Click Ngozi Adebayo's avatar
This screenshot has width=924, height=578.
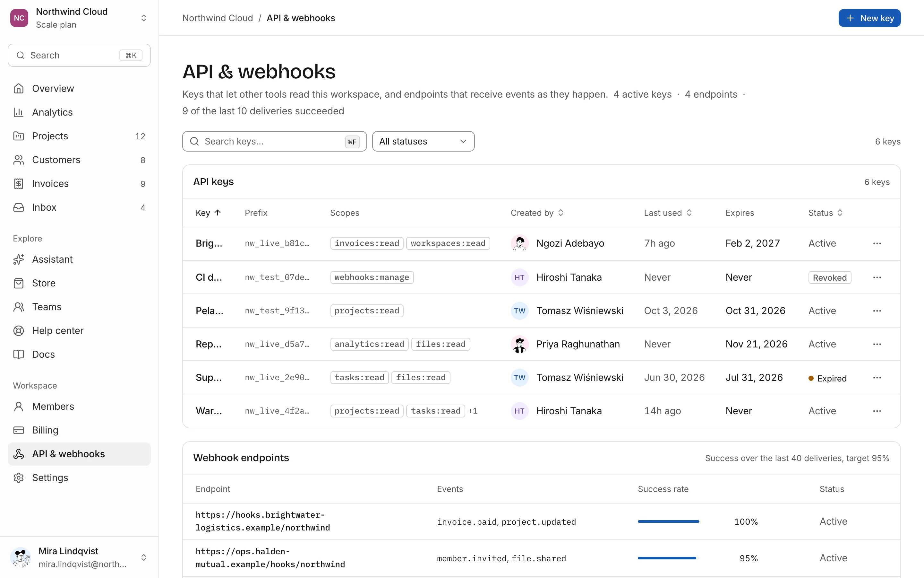(519, 243)
